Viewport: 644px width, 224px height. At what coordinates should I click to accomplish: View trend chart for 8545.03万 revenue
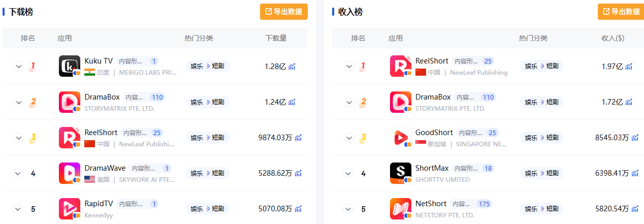coord(635,138)
